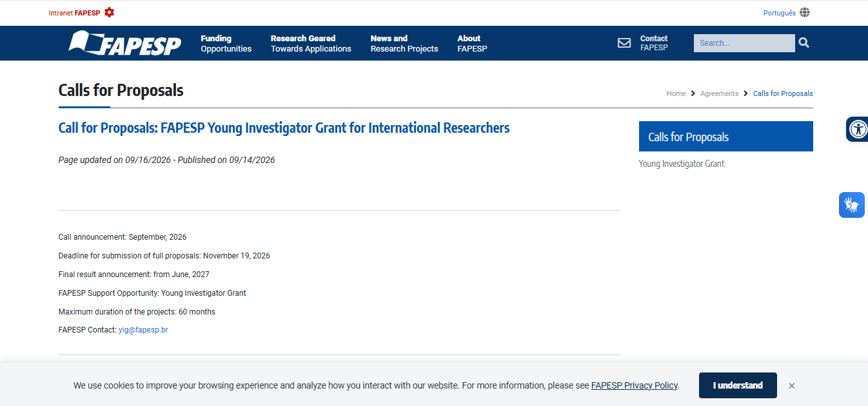This screenshot has width=868, height=406.
Task: Open News and Research Projects menu
Action: click(x=404, y=43)
